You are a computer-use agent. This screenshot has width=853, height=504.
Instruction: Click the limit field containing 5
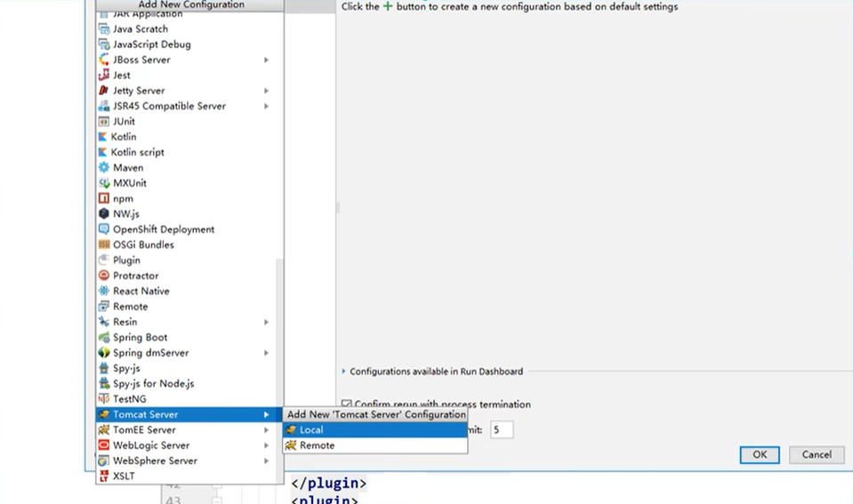click(502, 430)
